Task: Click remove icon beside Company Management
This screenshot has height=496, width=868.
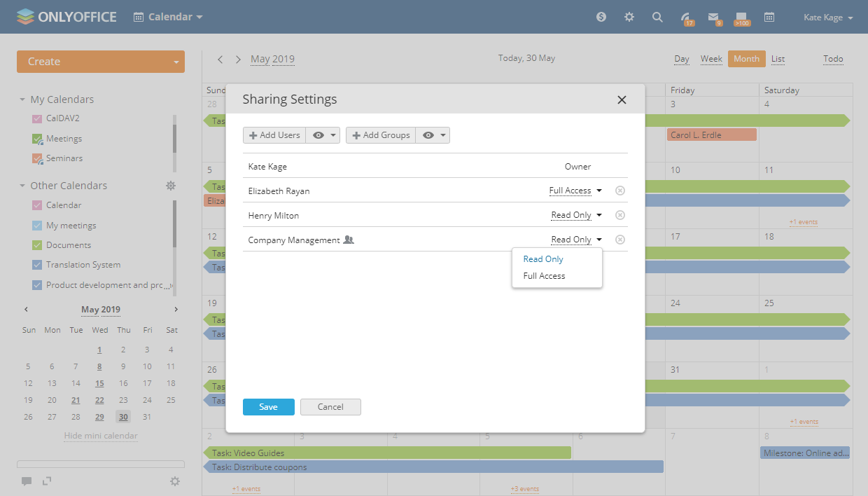Action: point(619,240)
